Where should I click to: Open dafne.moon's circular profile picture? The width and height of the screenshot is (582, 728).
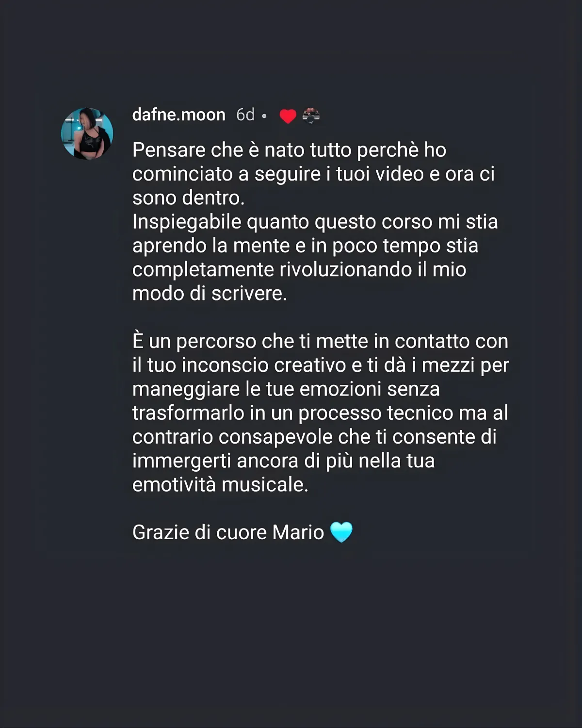(87, 133)
